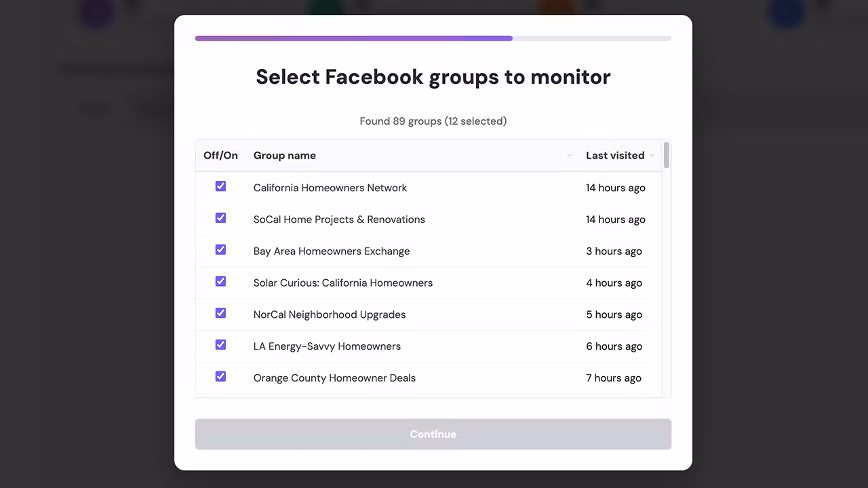
Task: Click the NorCal Neighborhood Upgrades row text
Action: (x=330, y=314)
